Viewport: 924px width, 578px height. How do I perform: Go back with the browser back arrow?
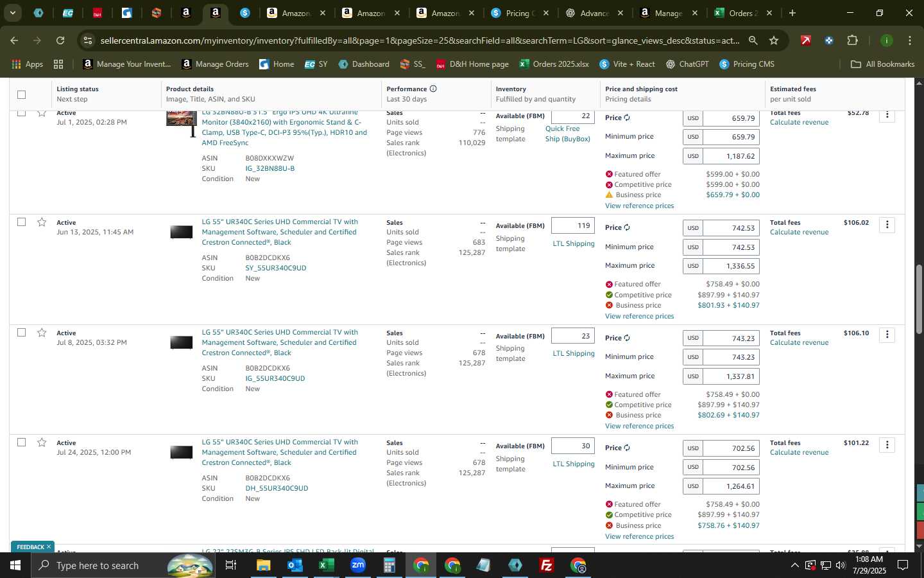tap(14, 40)
